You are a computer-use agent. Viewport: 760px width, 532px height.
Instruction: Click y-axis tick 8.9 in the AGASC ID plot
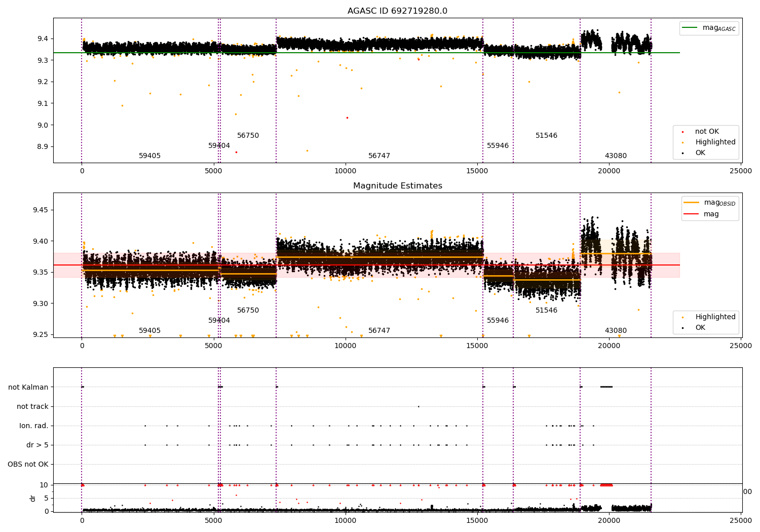[x=42, y=147]
